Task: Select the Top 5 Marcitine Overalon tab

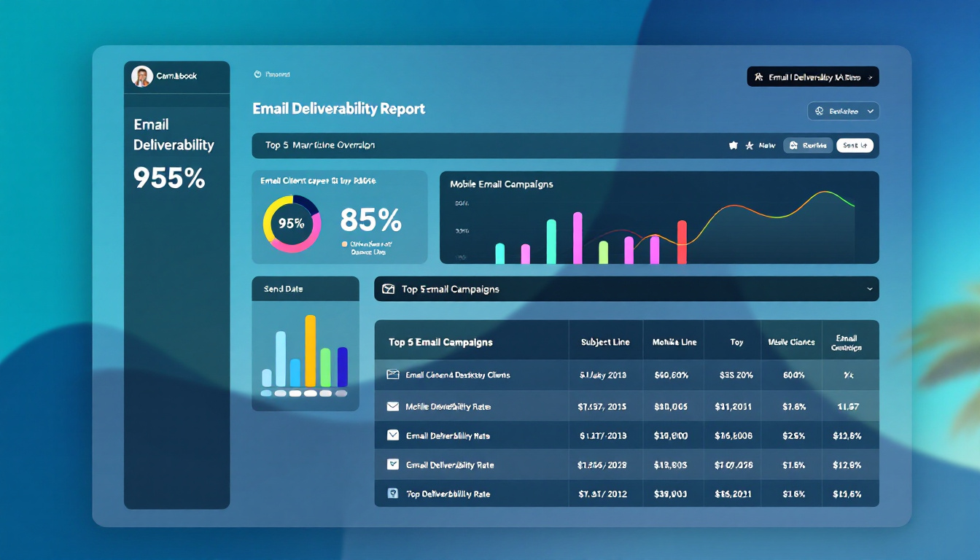Action: tap(320, 145)
